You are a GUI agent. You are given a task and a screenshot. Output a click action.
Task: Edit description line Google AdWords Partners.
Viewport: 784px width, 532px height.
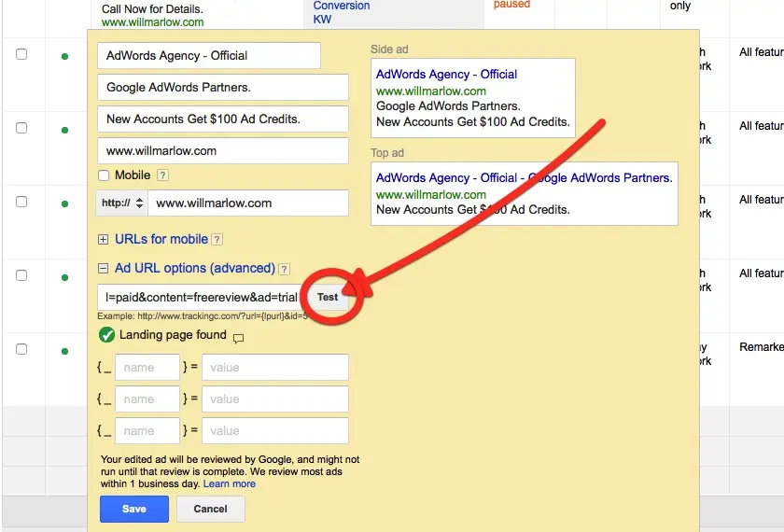click(x=223, y=88)
